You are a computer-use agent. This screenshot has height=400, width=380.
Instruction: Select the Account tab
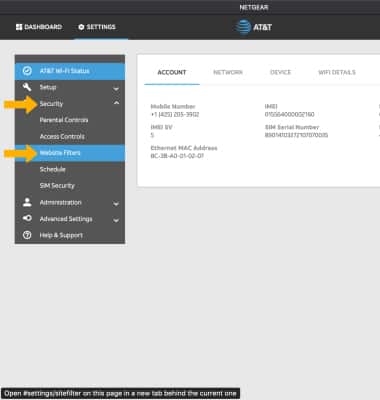[172, 72]
